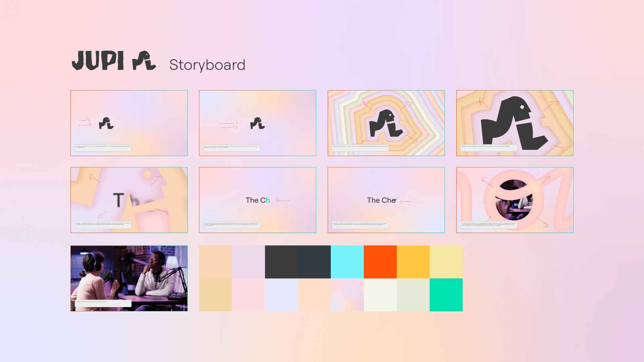The width and height of the screenshot is (644, 362).
Task: Click the JUPI wordmark logo
Action: pos(98,61)
